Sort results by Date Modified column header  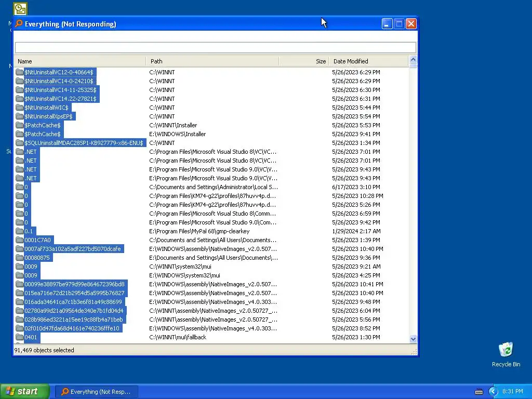coord(369,61)
